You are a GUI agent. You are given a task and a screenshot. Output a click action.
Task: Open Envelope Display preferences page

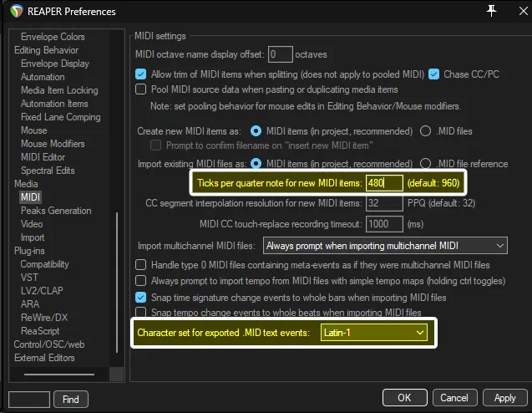click(55, 64)
